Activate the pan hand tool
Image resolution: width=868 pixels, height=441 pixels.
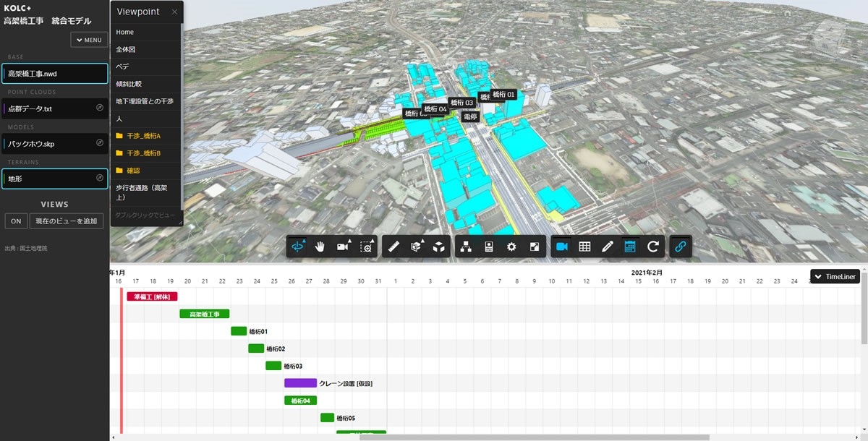[x=320, y=247]
